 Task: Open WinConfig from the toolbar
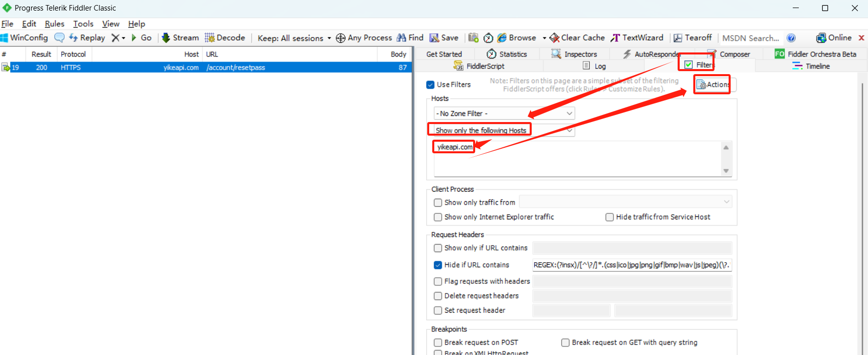click(x=24, y=38)
